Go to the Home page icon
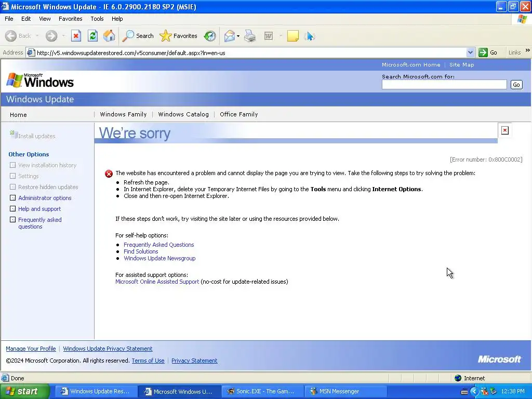Viewport: 532px width, 399px height. 109,36
